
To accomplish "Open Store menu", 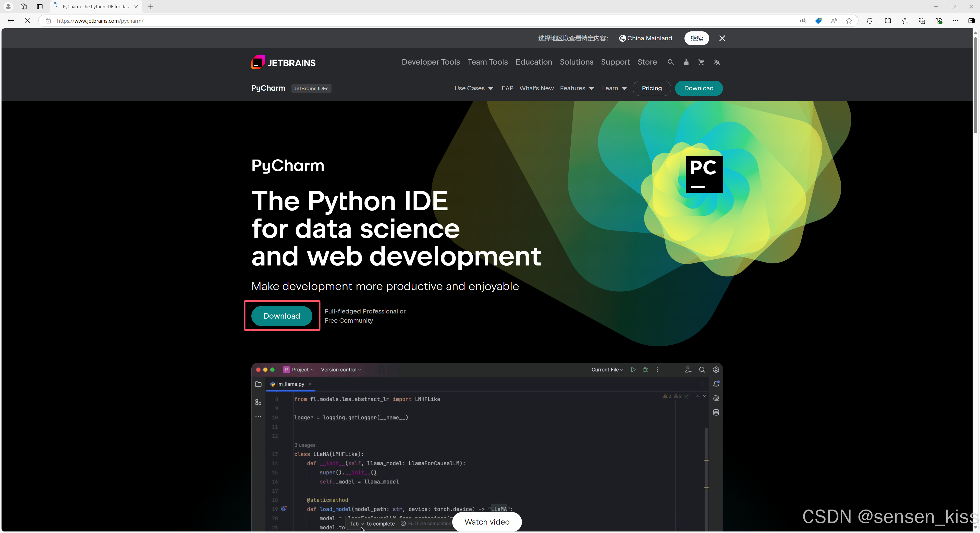I will pyautogui.click(x=647, y=62).
